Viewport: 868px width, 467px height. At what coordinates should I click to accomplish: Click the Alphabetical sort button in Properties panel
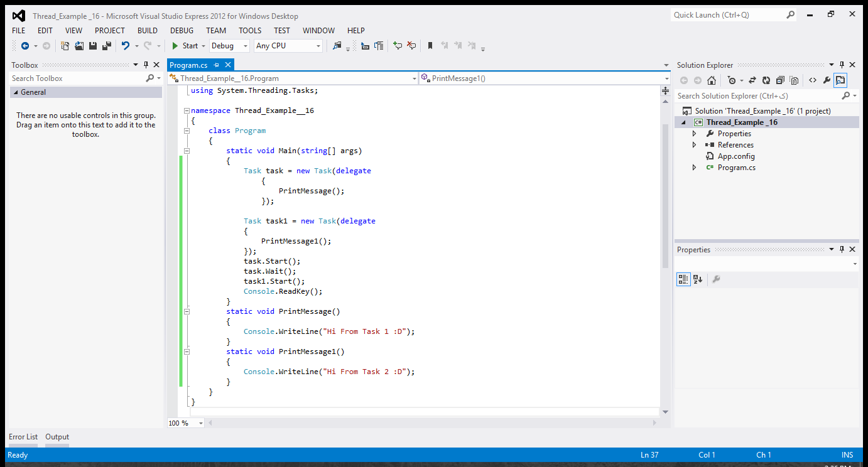click(698, 279)
